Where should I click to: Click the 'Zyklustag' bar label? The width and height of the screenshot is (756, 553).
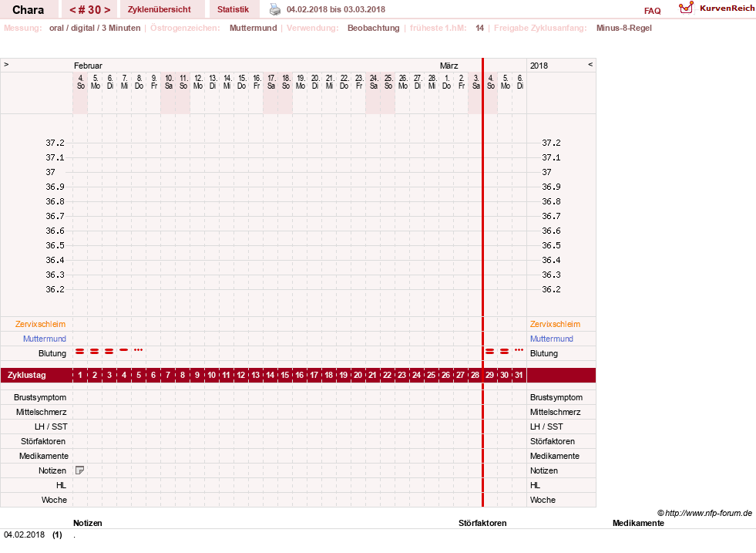pos(27,375)
